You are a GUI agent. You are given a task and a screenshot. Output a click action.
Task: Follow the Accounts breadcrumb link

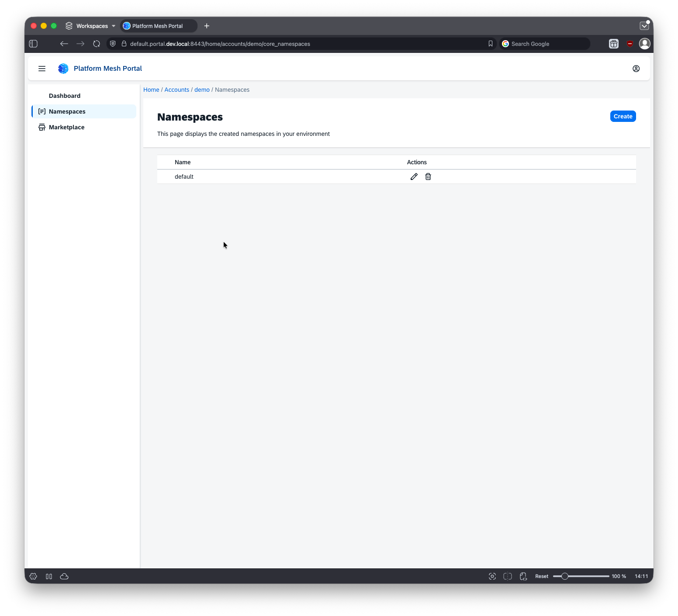(176, 90)
